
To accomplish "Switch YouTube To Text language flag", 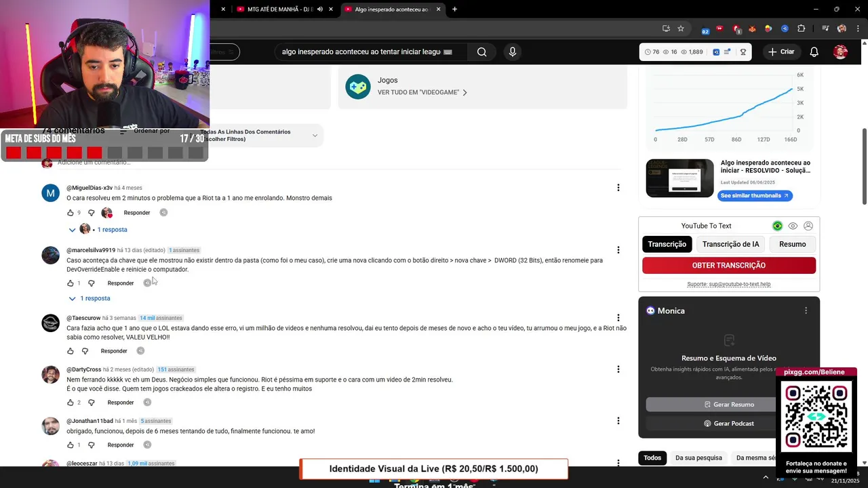I will (777, 226).
